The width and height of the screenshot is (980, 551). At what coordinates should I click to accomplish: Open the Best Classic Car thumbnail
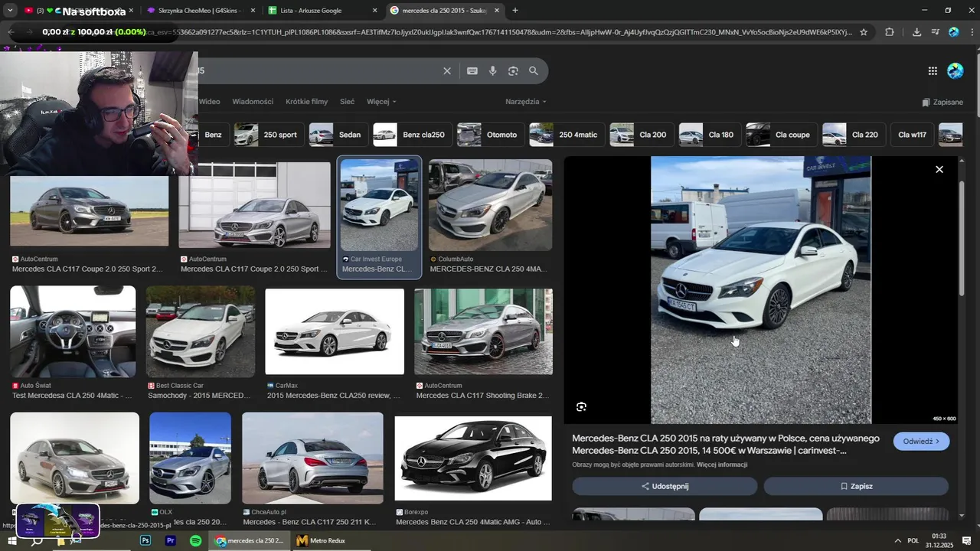(x=201, y=331)
